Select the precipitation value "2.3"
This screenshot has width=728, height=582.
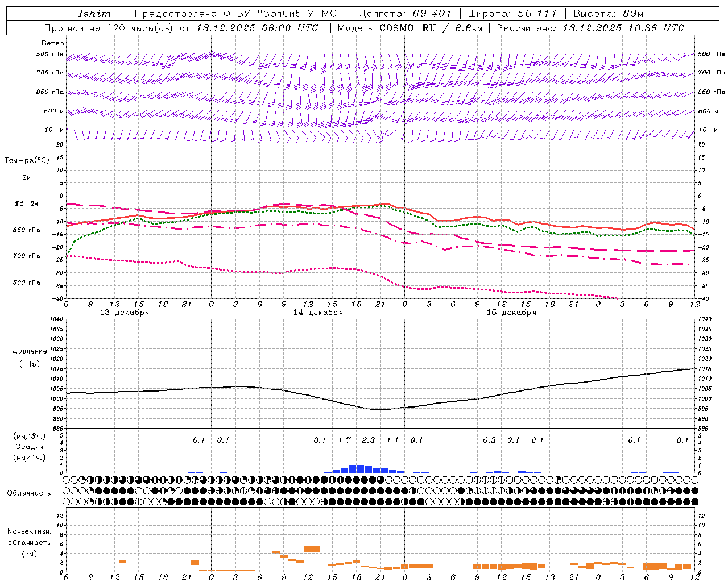point(369,440)
